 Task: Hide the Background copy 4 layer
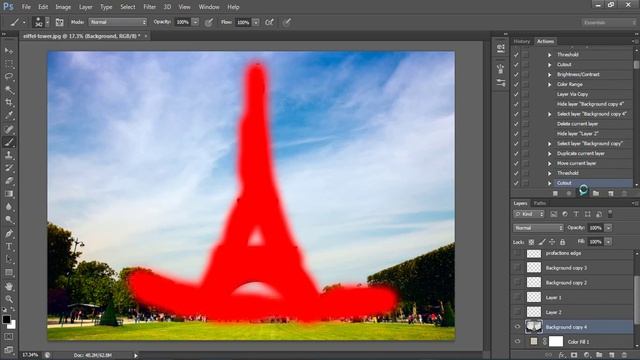tap(518, 327)
